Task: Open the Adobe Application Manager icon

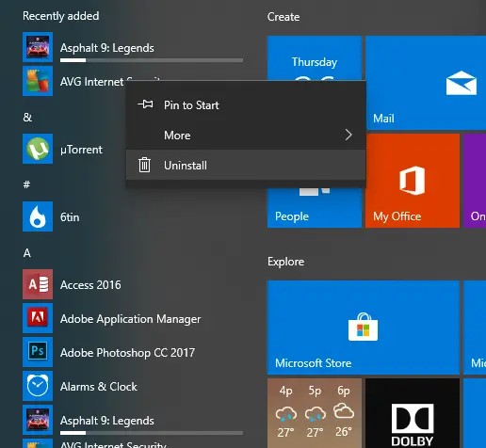Action: 38,318
